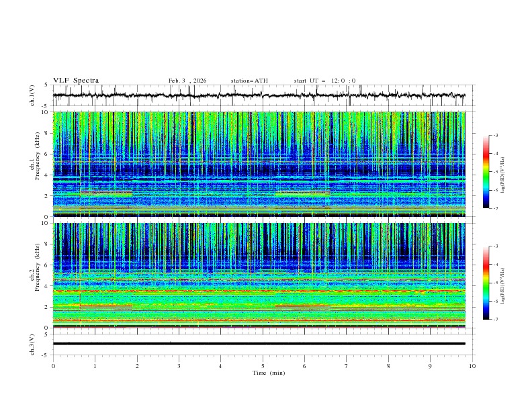Viewport: 532px width, 411px height.
Task: Click the "start UT = 12:0 :0" text
Action: tap(324, 81)
